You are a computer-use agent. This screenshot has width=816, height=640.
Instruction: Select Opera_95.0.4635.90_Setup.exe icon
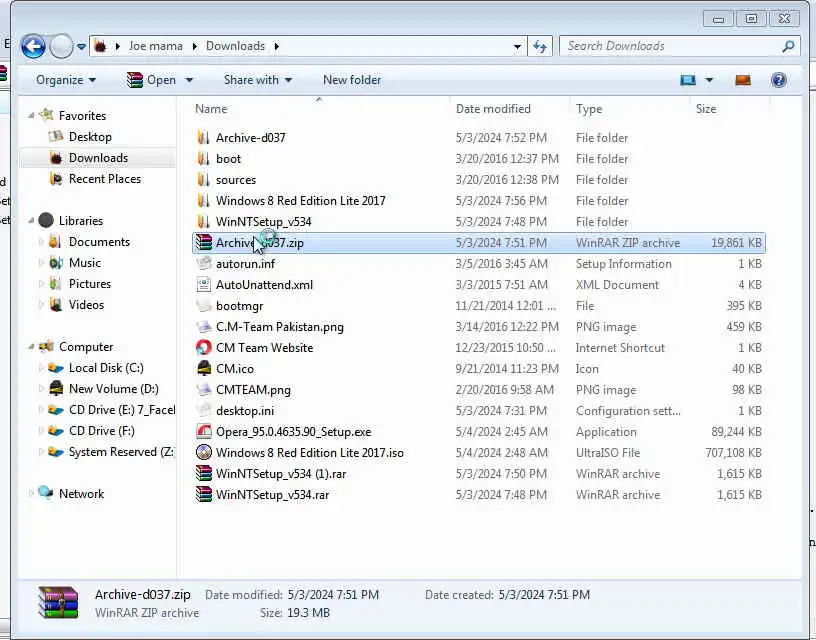click(203, 432)
